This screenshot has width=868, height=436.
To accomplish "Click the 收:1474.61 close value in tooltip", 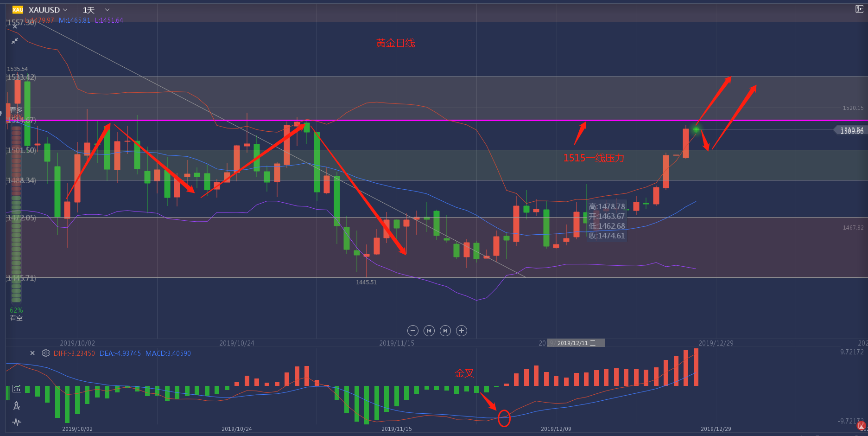I will 607,236.
